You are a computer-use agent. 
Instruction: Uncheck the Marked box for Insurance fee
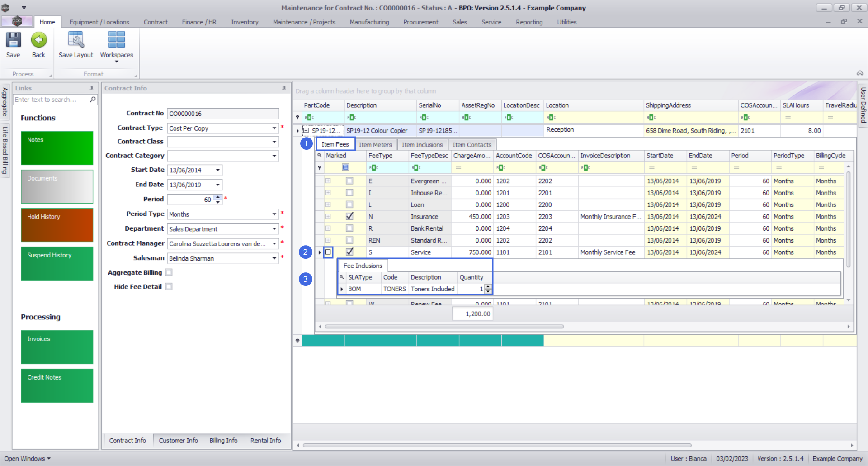[x=349, y=217]
